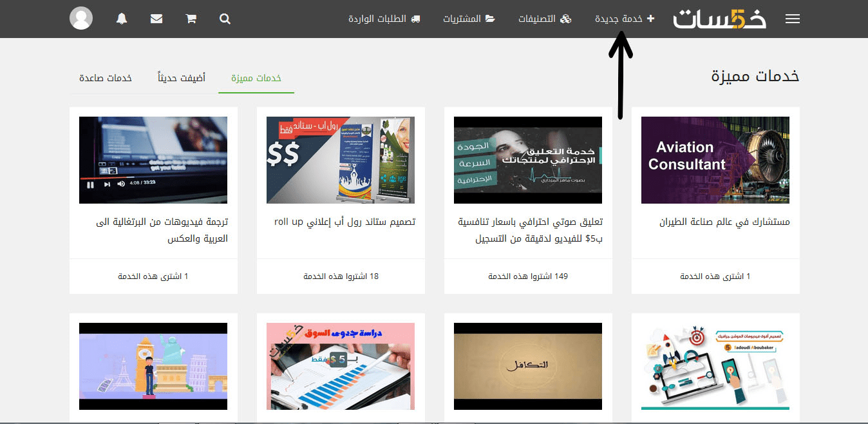Image resolution: width=868 pixels, height=424 pixels.
Task: Select the خدمات مميزة tab
Action: 256,78
